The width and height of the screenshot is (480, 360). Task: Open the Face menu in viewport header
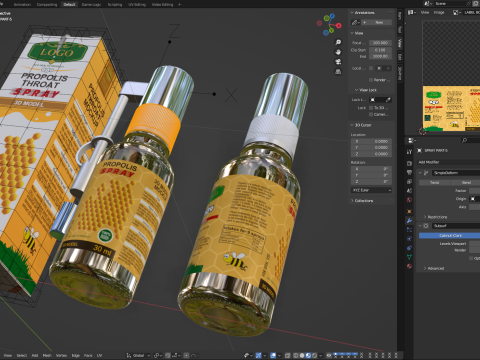click(x=88, y=355)
